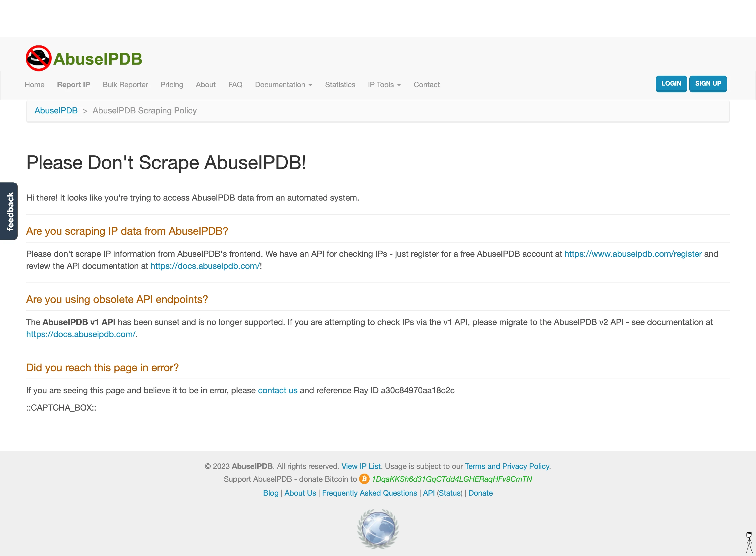Click the Bitcoin icon in the footer
Screen dimensions: 756x556
(364, 479)
